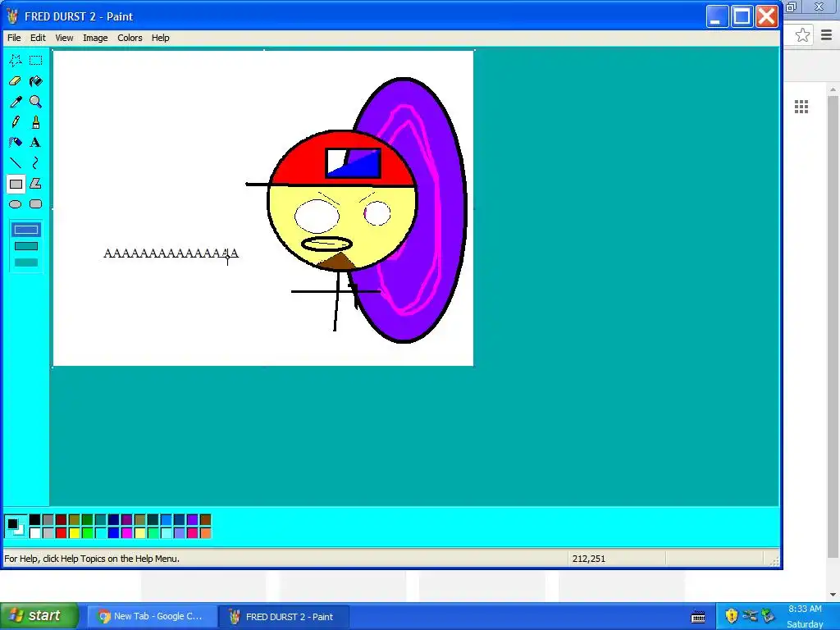The height and width of the screenshot is (630, 840).
Task: Open the Image menu
Action: point(95,38)
